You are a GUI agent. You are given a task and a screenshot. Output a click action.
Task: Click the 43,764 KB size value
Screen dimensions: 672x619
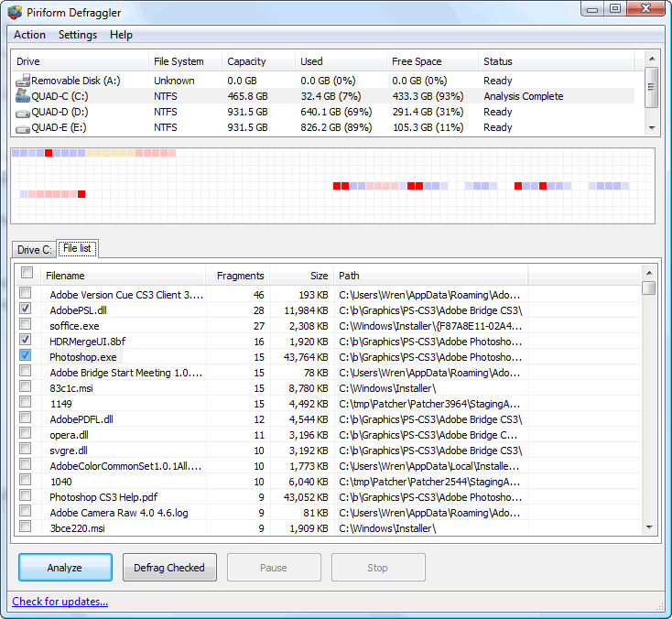coord(306,357)
